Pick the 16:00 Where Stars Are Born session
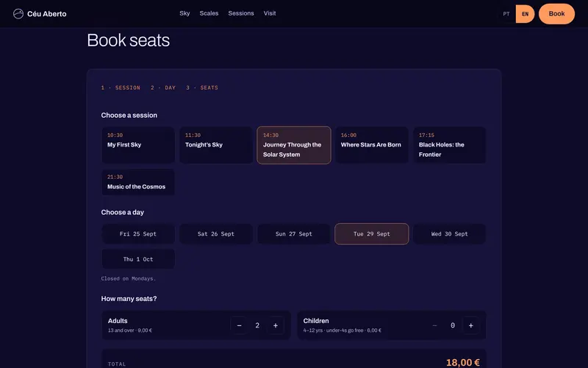 click(x=372, y=145)
